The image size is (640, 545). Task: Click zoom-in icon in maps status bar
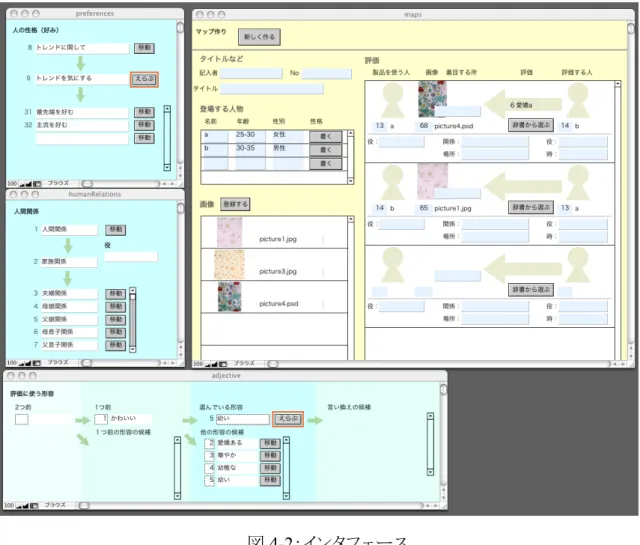pyautogui.click(x=215, y=364)
